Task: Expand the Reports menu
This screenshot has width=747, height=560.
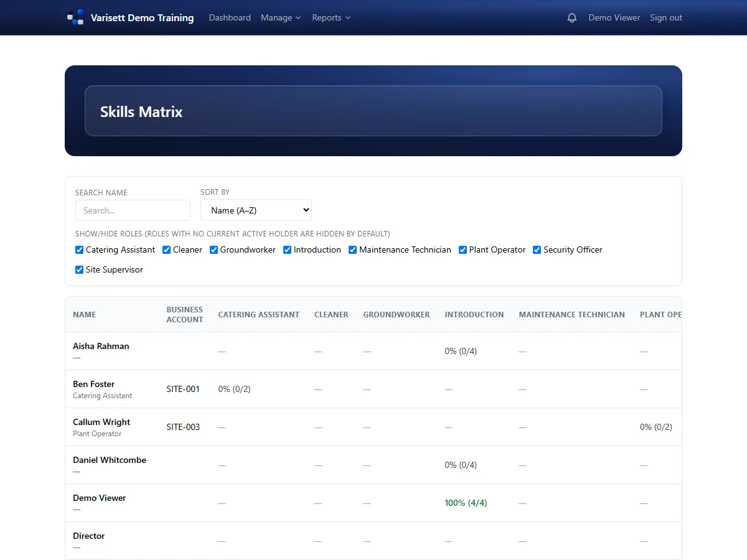Action: (x=331, y=18)
